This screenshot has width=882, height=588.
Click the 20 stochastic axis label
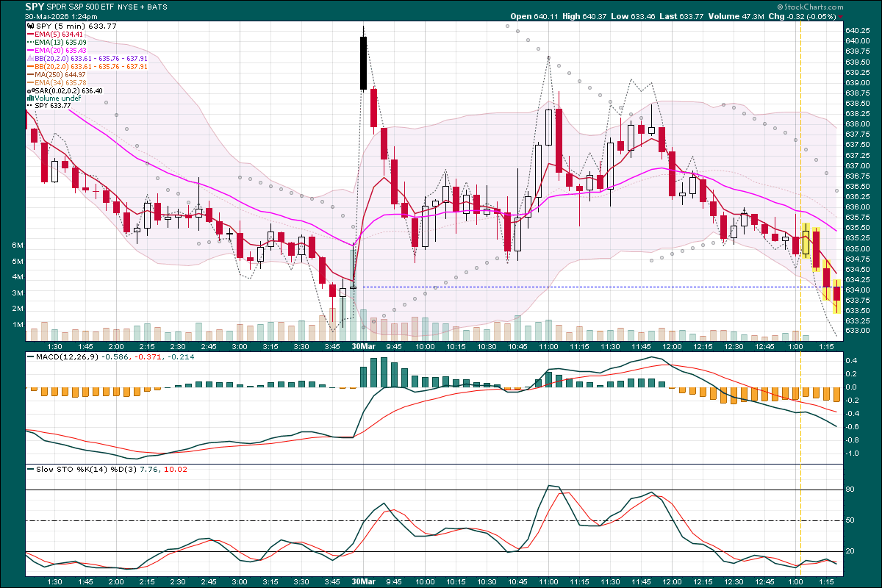[x=850, y=551]
